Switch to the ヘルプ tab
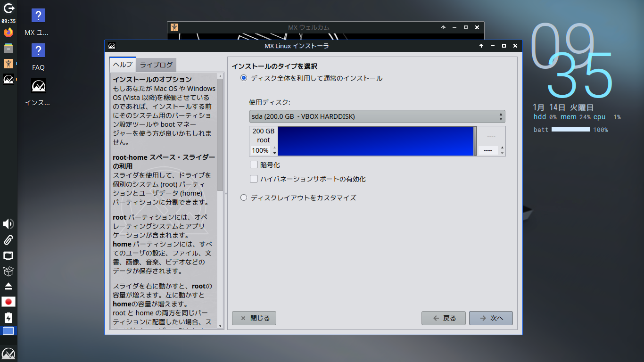 click(123, 64)
